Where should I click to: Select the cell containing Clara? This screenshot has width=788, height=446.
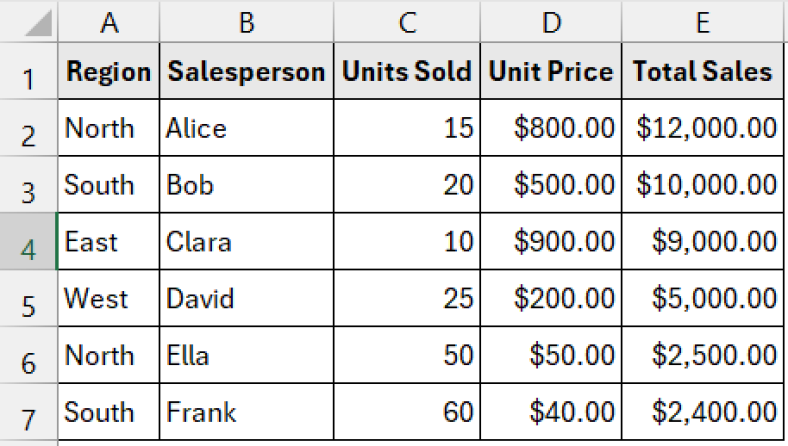tap(246, 241)
